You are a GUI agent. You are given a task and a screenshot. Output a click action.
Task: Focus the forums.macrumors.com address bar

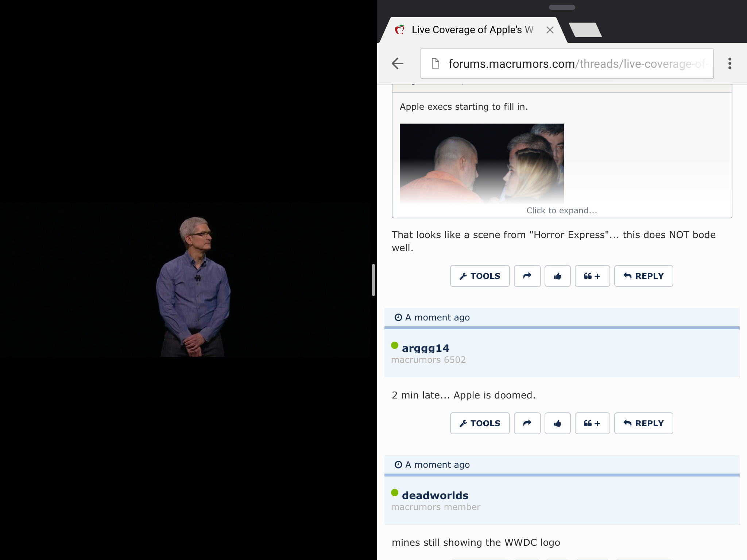tap(567, 63)
